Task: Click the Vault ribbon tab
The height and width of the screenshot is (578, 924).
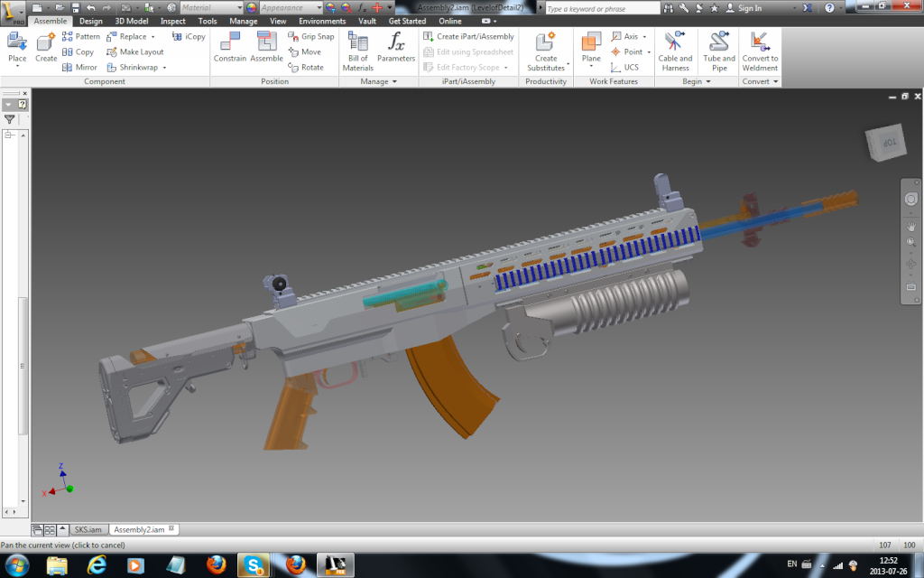Action: 367,22
